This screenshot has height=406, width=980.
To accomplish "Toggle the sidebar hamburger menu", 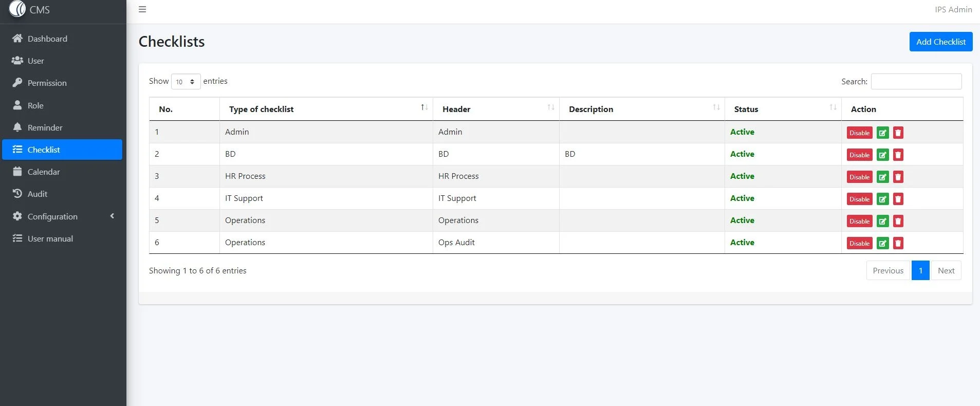I will click(142, 9).
